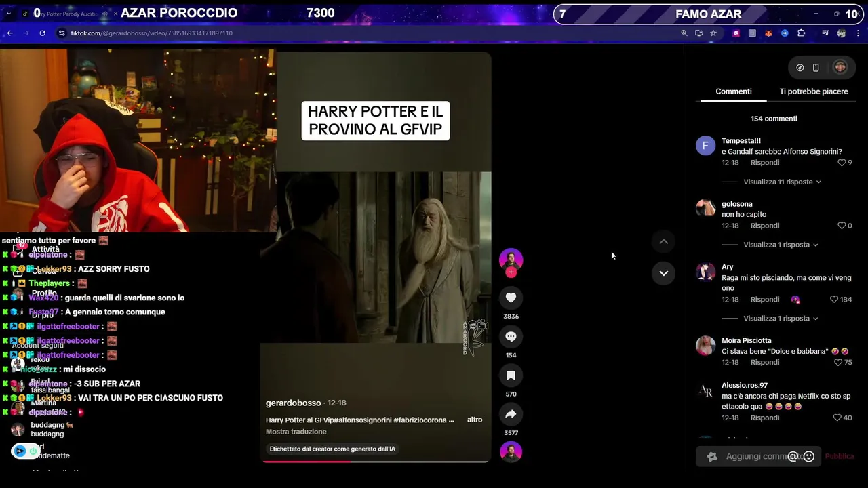Viewport: 868px width, 488px height.
Task: Like Moira Pisciotta's comment with 75 likes
Action: click(x=837, y=362)
